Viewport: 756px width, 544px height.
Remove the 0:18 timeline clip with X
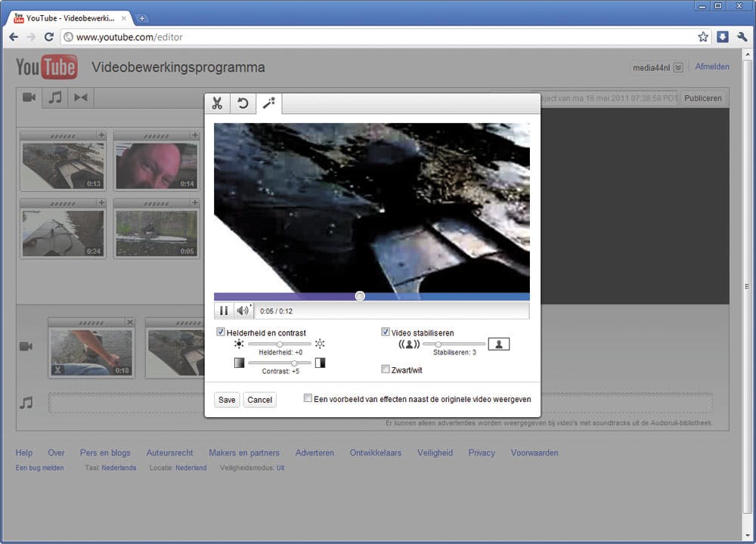(129, 323)
